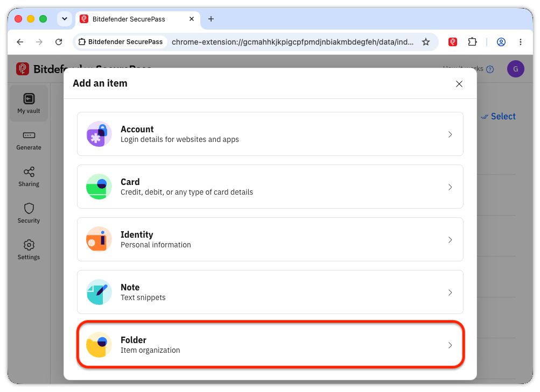Go back in browser history
The width and height of the screenshot is (540, 392).
coord(20,42)
